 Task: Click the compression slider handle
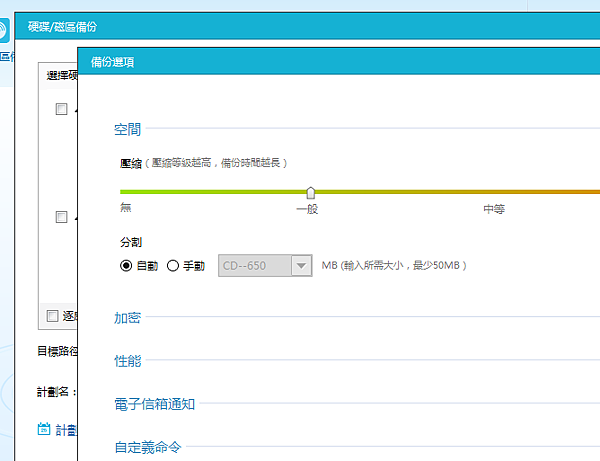310,191
